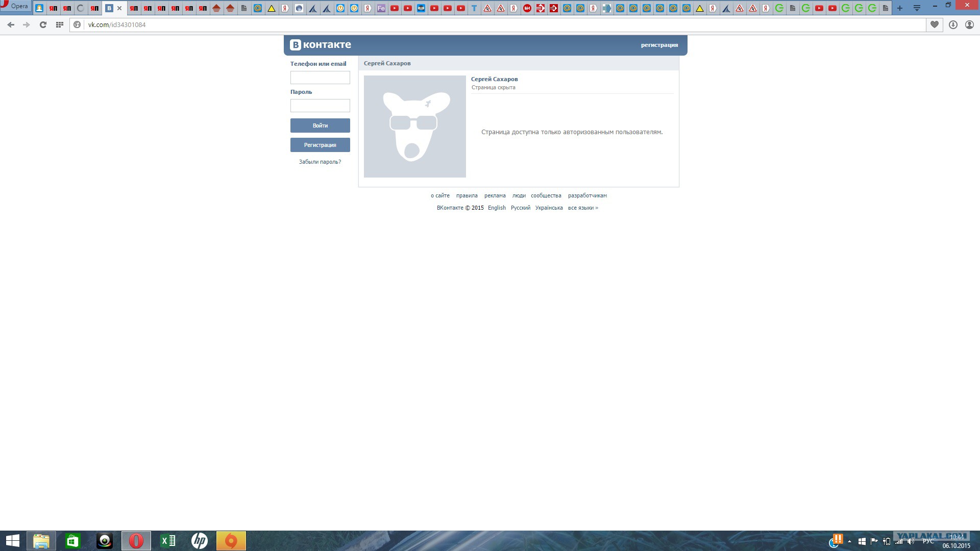Click the default dog avatar picture
This screenshot has height=551, width=980.
pos(415,127)
